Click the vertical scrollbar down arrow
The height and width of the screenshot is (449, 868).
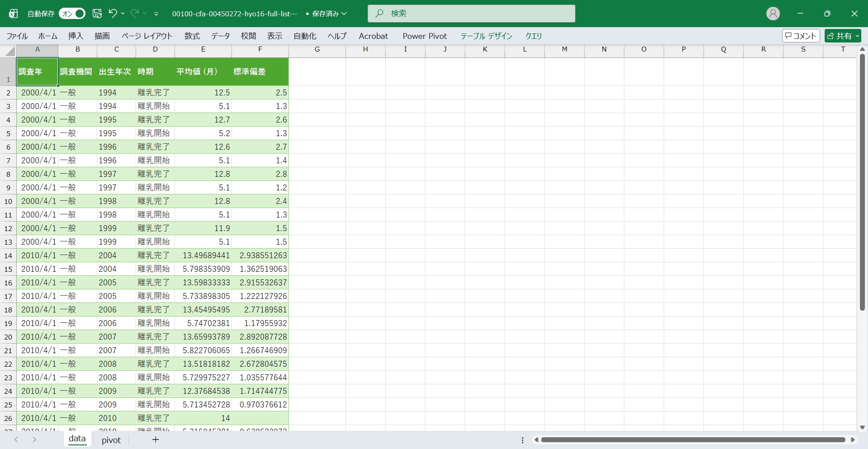(x=862, y=427)
